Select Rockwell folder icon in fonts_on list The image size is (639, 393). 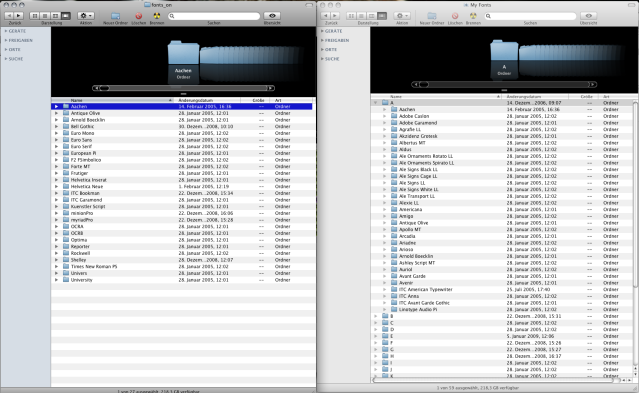point(66,253)
